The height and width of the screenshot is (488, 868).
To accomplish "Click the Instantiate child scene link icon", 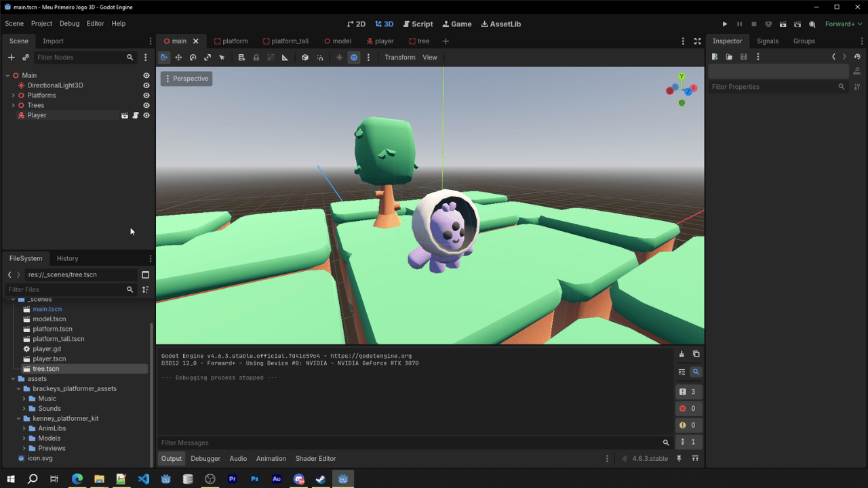I will (x=26, y=58).
